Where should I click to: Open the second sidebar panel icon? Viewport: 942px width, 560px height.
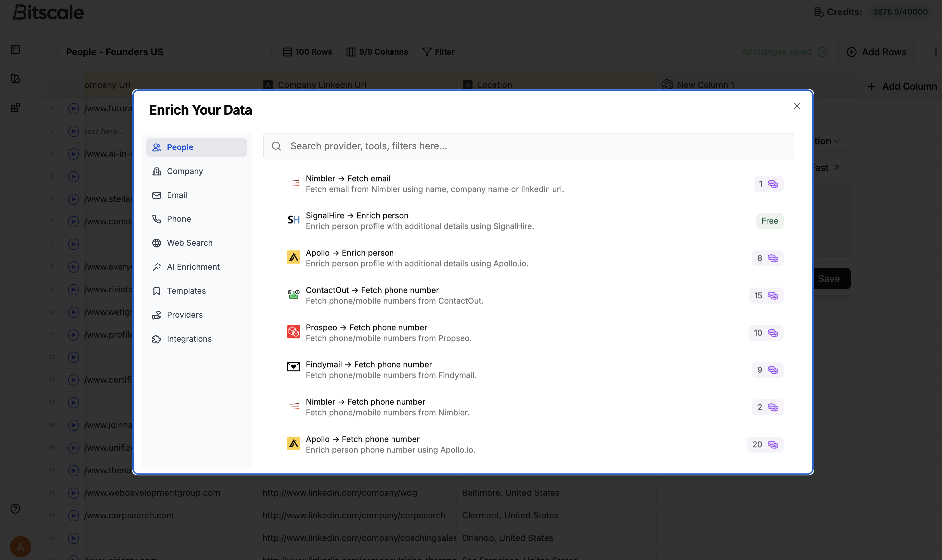pyautogui.click(x=16, y=78)
